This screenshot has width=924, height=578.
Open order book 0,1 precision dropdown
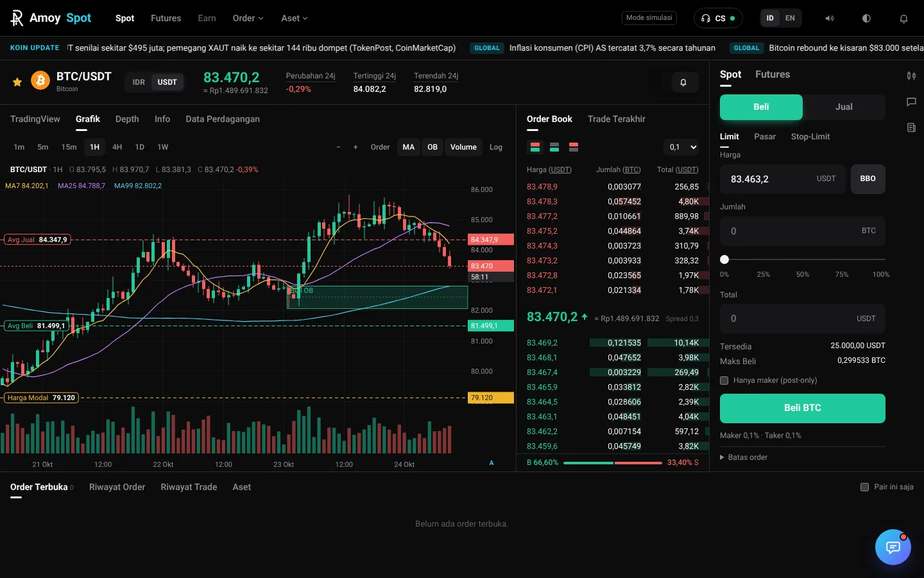[683, 147]
